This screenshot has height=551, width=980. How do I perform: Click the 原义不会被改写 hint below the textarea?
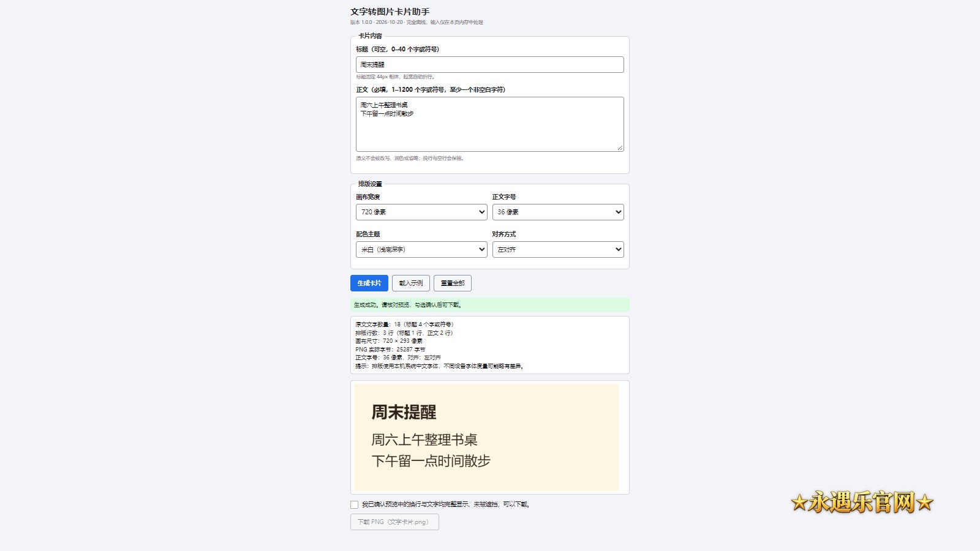coord(410,158)
